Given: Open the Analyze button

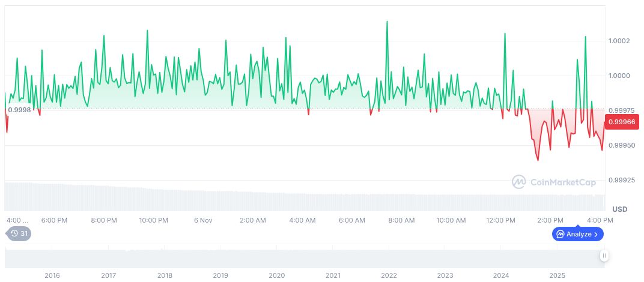Looking at the screenshot, I should (578, 234).
